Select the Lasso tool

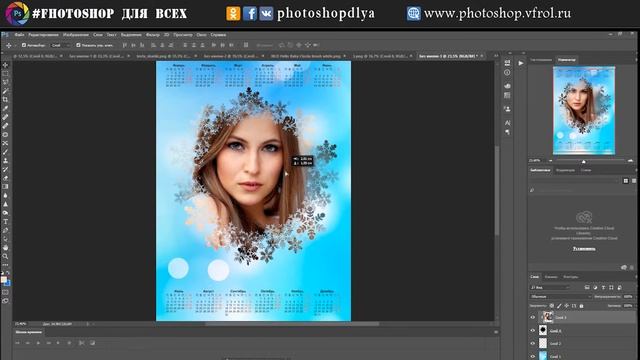coord(5,82)
